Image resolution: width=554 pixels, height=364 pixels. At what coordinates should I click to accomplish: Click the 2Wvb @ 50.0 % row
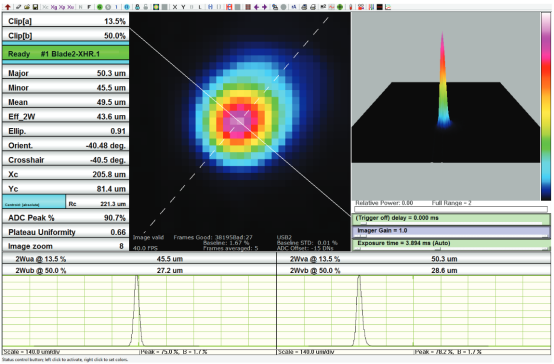(414, 270)
